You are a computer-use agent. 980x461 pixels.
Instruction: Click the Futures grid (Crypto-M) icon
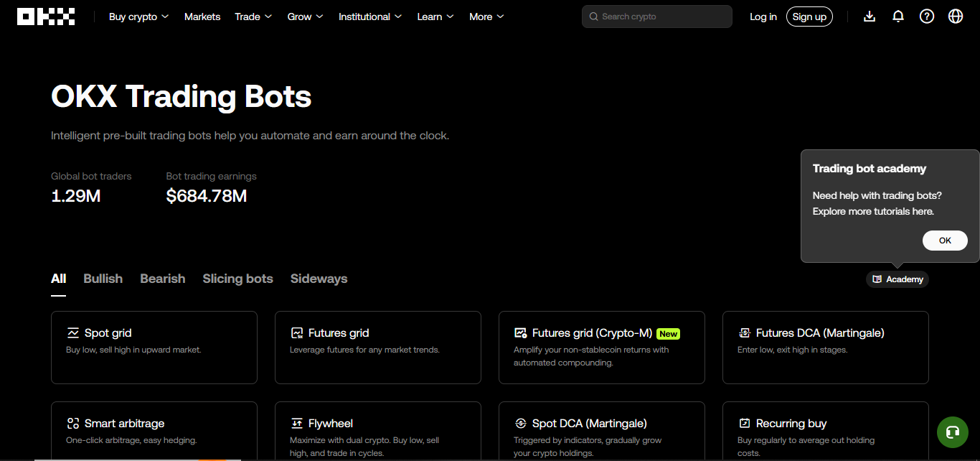(522, 333)
